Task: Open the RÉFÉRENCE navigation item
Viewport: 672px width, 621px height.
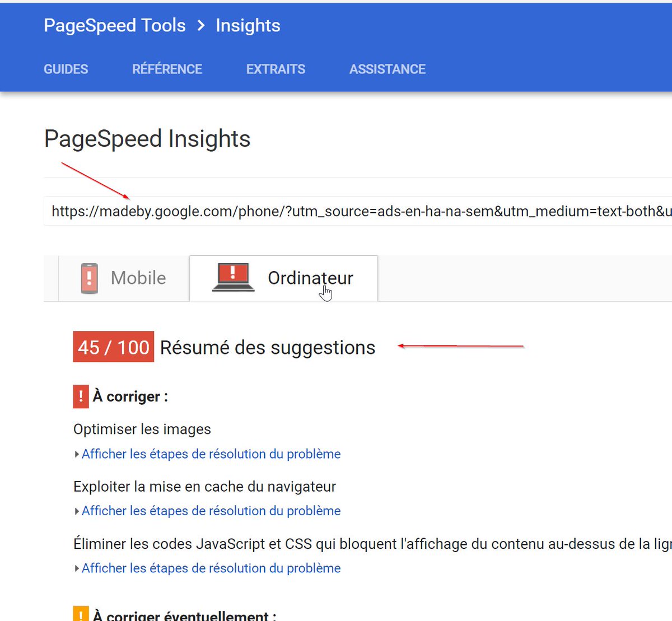Action: [167, 69]
